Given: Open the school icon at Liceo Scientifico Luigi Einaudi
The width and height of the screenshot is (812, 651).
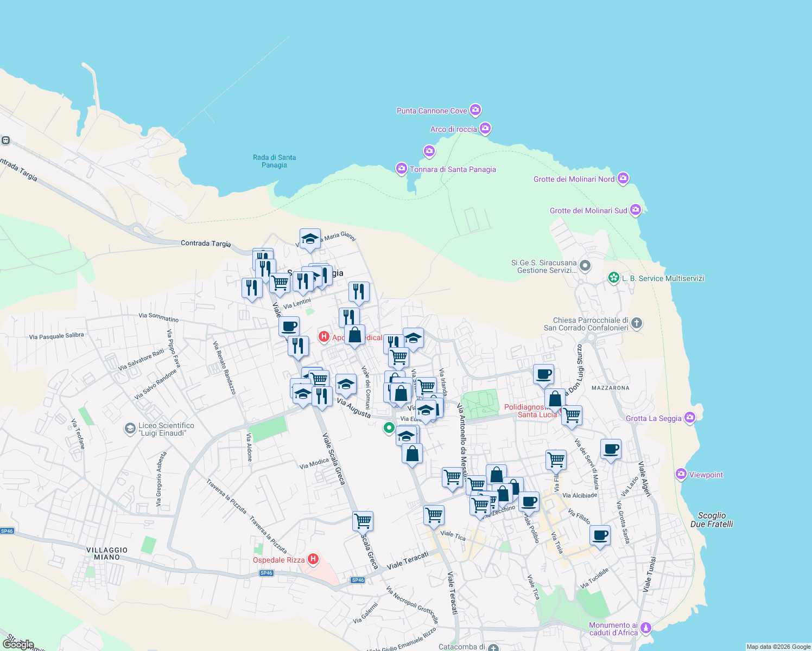Looking at the screenshot, I should [131, 429].
